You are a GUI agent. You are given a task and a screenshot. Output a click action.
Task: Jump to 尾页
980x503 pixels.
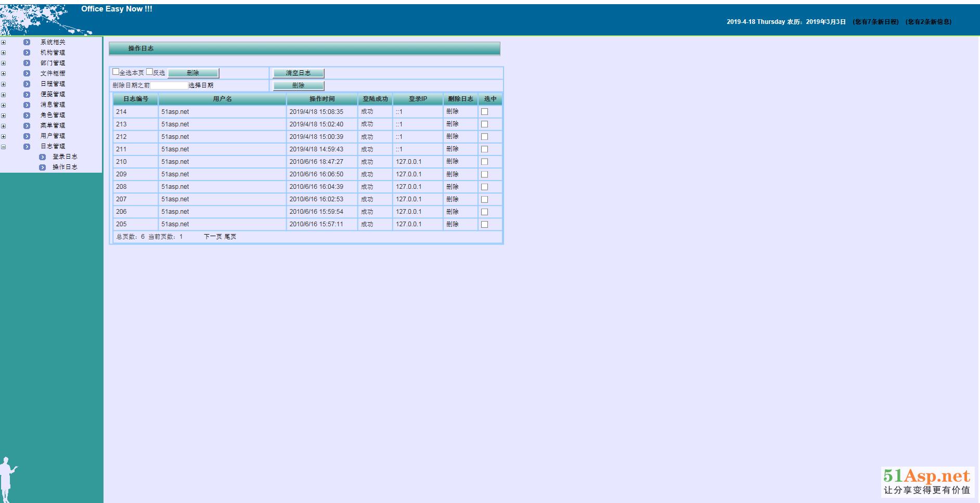230,237
